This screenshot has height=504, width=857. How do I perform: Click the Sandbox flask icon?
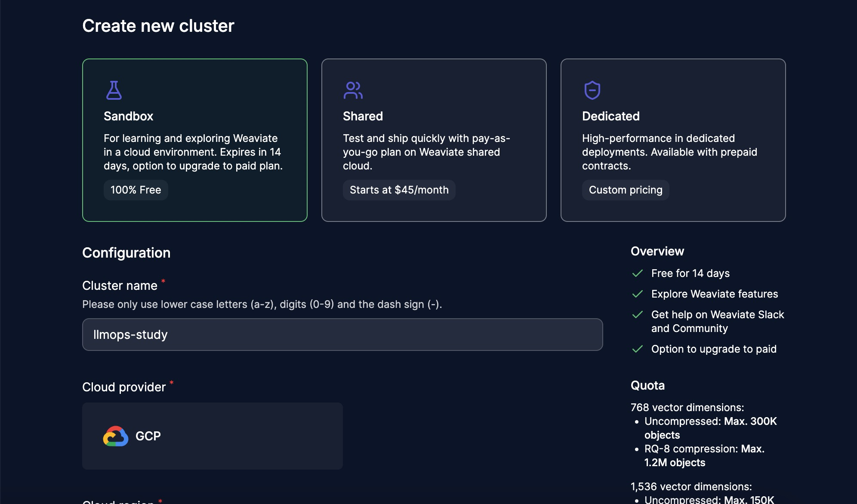click(114, 90)
